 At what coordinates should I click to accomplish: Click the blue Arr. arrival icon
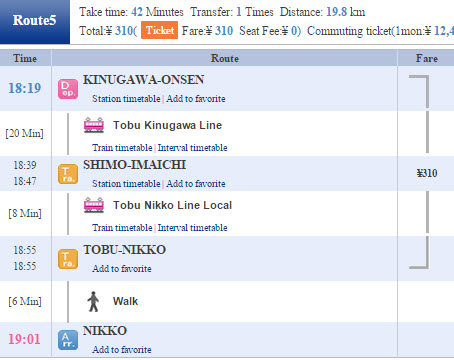pyautogui.click(x=68, y=340)
